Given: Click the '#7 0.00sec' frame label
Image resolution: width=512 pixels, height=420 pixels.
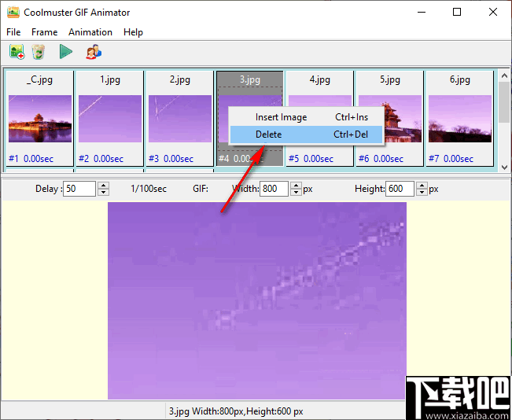Looking at the screenshot, I should [451, 159].
